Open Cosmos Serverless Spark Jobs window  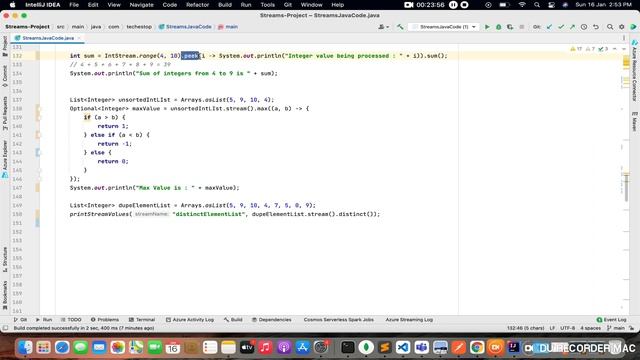pos(338,320)
